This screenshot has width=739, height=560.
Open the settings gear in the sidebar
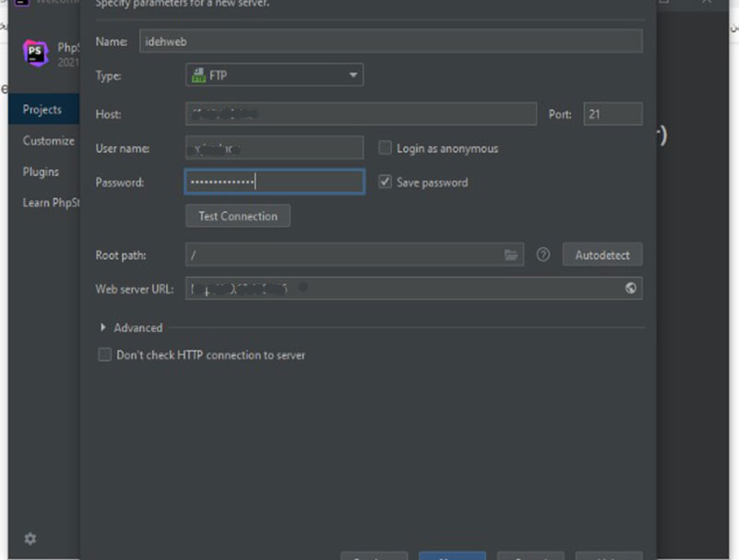click(x=30, y=538)
